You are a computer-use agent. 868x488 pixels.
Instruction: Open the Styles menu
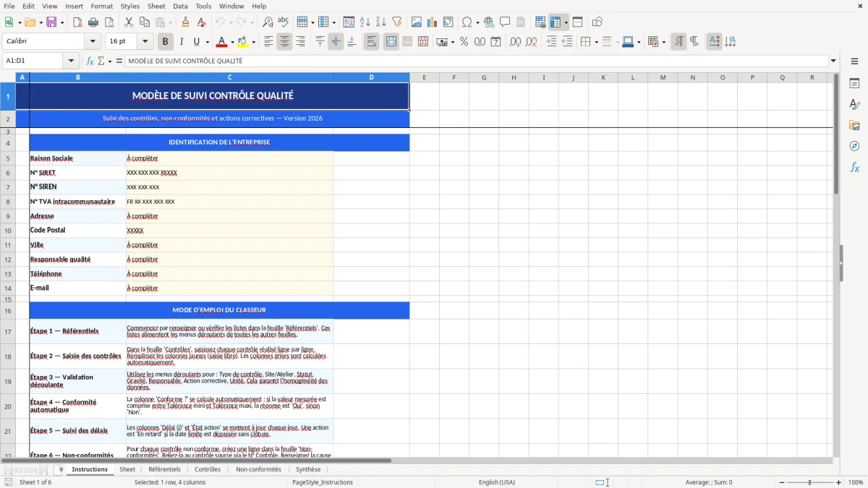130,6
